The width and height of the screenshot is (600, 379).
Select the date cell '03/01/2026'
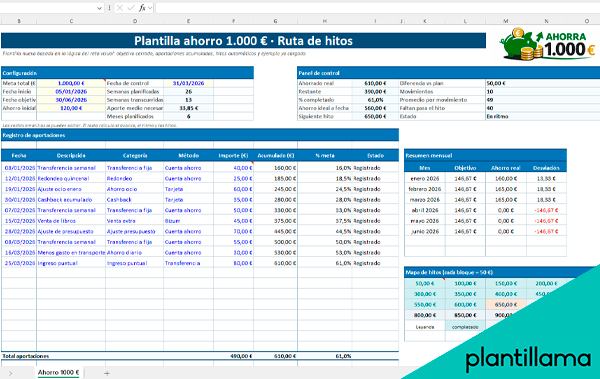pos(19,168)
